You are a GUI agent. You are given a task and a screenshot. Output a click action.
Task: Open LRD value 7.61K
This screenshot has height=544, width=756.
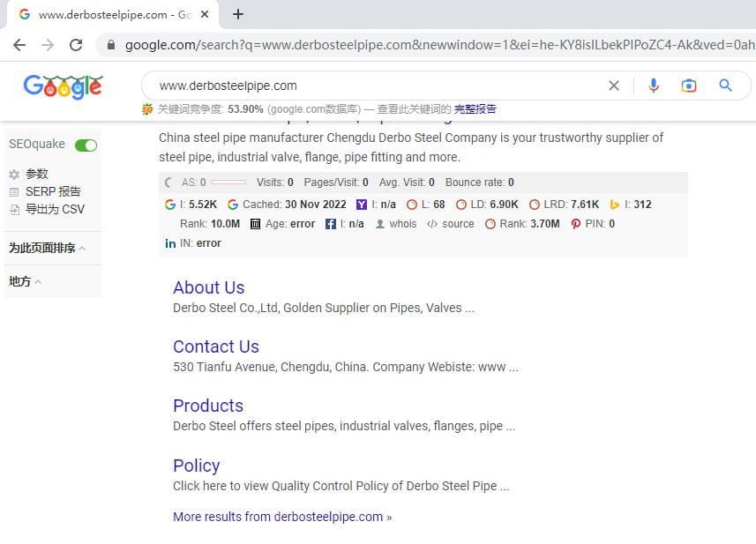(x=585, y=205)
